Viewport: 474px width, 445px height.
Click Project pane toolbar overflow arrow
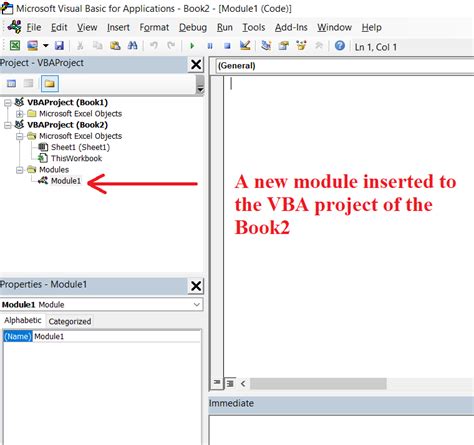(200, 85)
